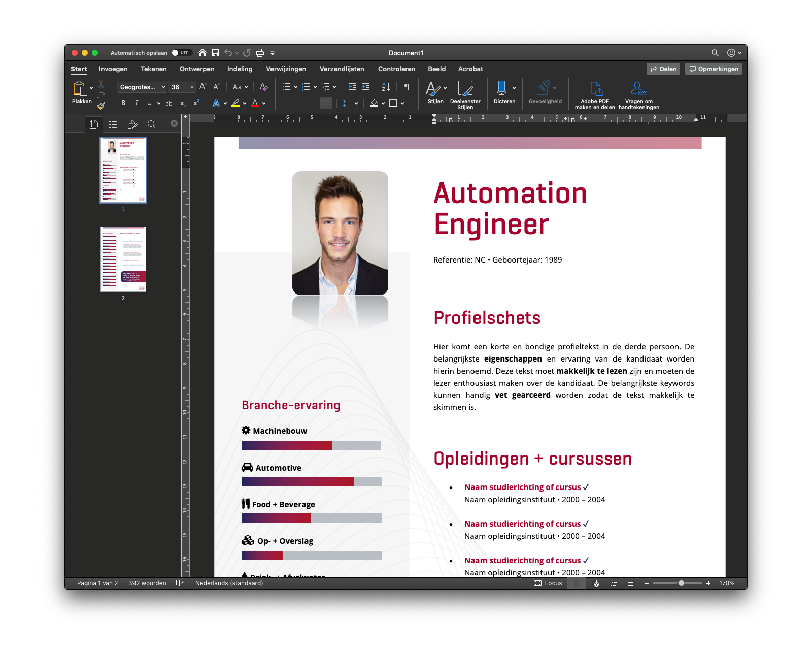The width and height of the screenshot is (812, 652).
Task: Show paragraph marks with the pilcrow icon
Action: (407, 87)
